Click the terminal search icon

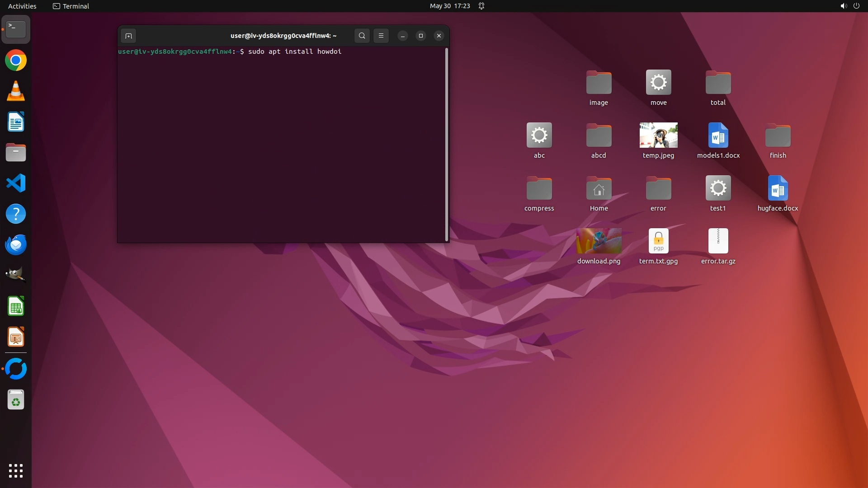(x=362, y=36)
